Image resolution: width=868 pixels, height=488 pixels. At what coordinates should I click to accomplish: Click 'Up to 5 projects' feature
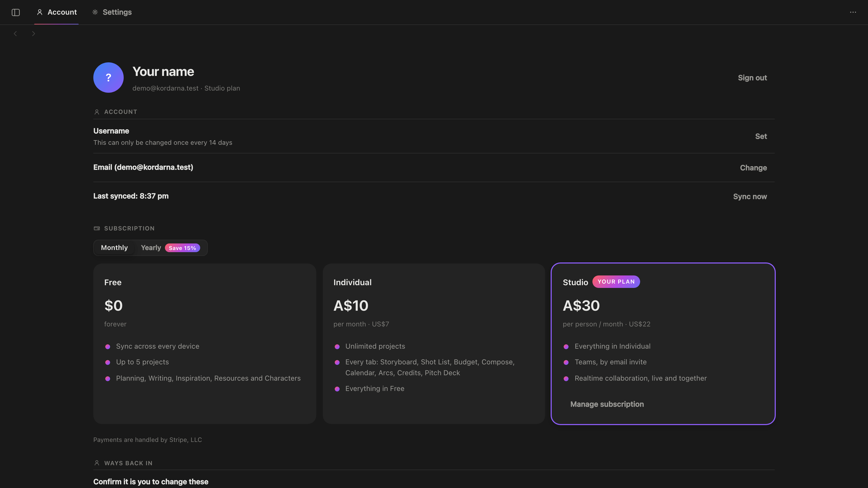[142, 362]
